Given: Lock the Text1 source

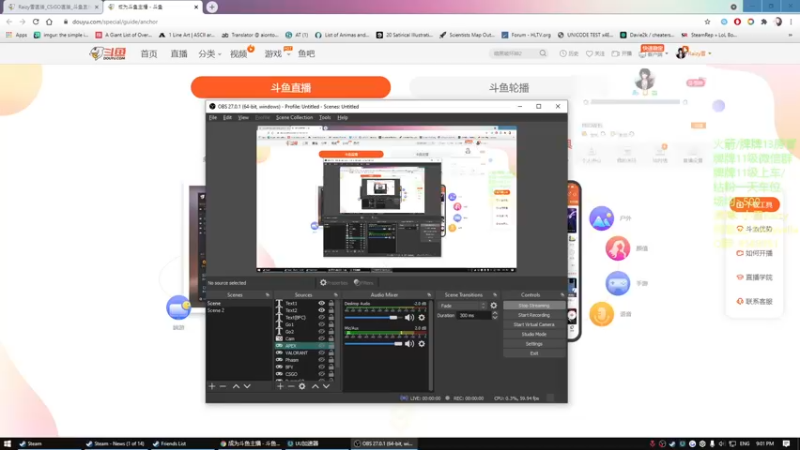Looking at the screenshot, I should [x=331, y=303].
